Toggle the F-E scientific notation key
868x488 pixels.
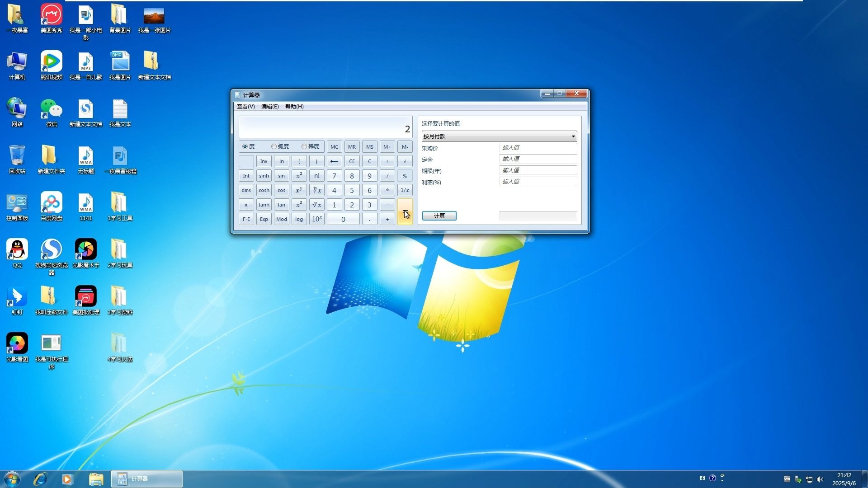click(x=246, y=219)
